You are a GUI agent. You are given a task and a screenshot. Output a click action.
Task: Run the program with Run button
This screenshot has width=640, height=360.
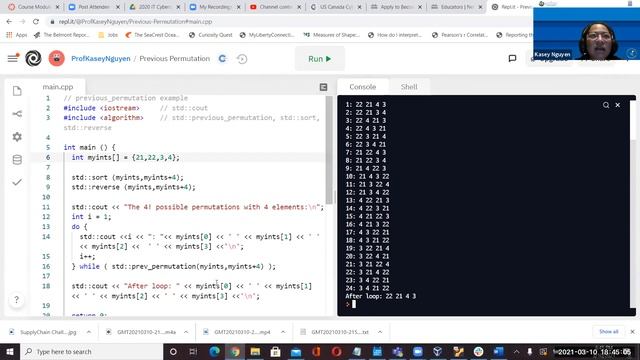[x=320, y=59]
